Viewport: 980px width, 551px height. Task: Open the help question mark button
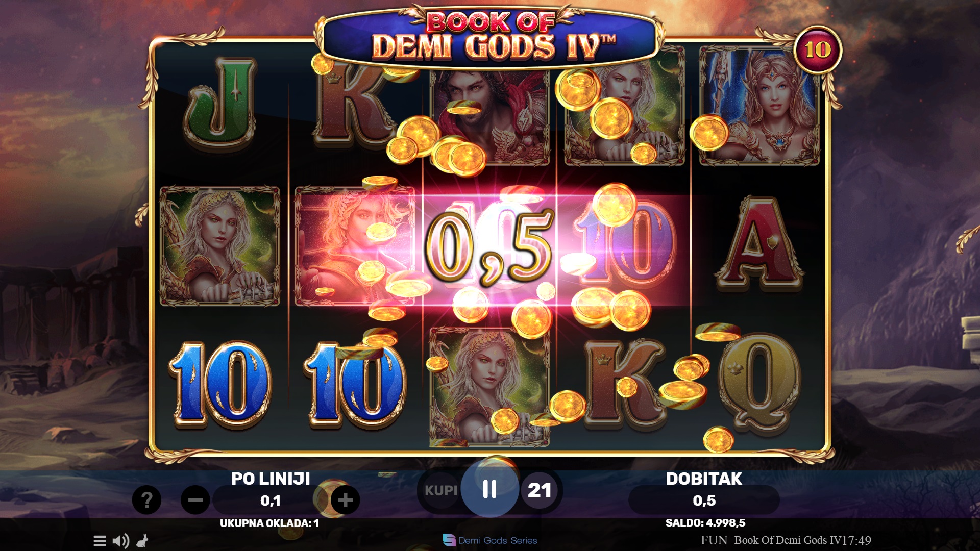click(x=146, y=500)
